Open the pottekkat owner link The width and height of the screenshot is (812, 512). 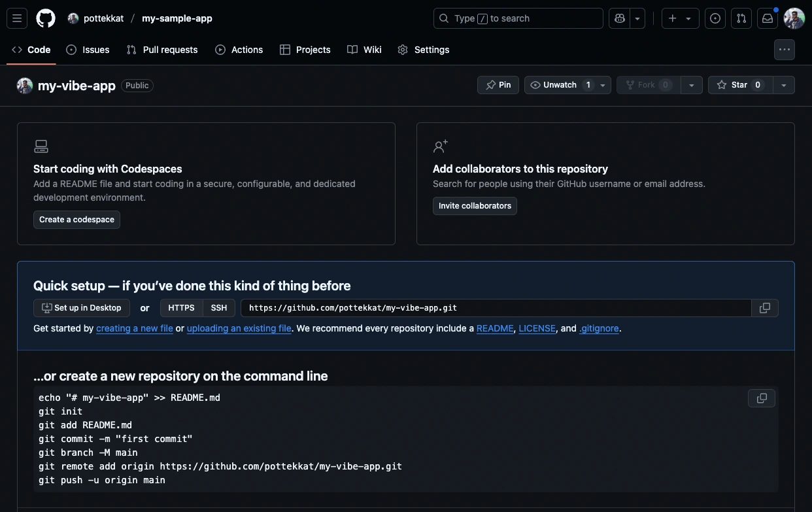[x=103, y=18]
